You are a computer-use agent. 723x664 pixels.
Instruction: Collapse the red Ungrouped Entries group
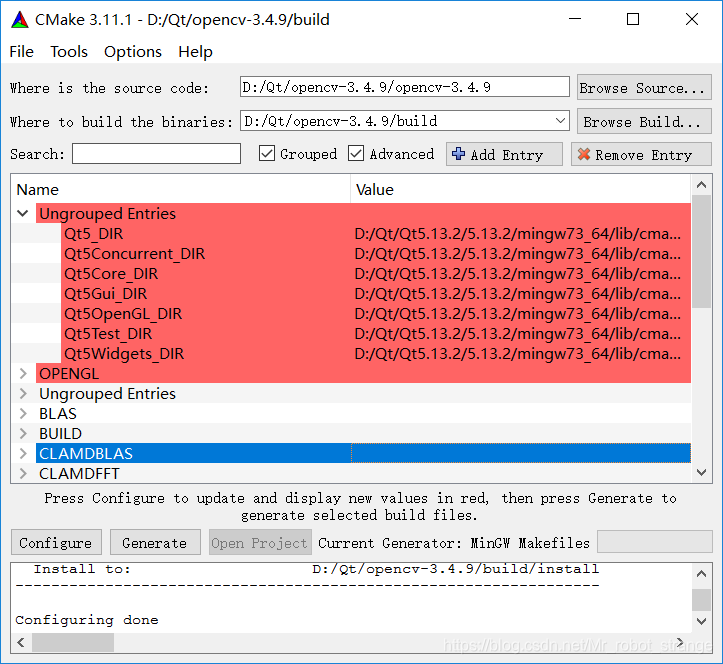23,213
